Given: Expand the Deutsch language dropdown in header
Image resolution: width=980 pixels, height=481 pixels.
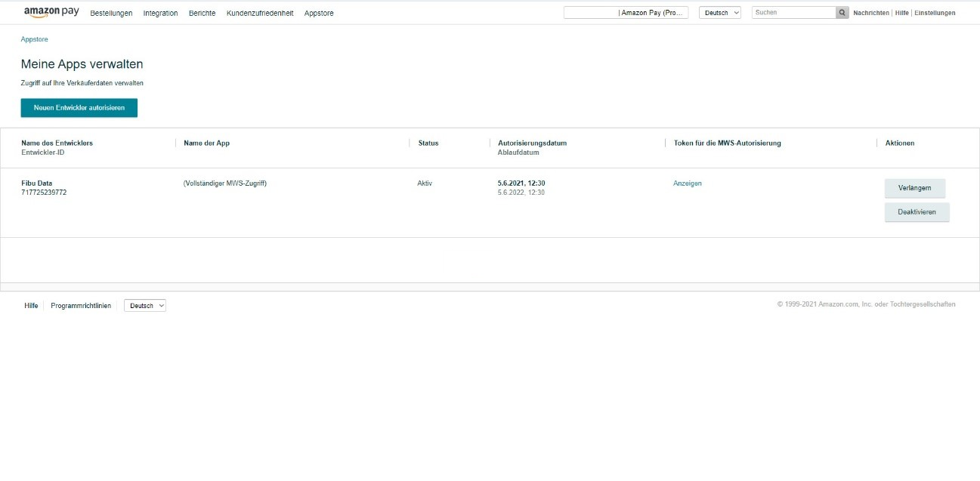Looking at the screenshot, I should 719,13.
